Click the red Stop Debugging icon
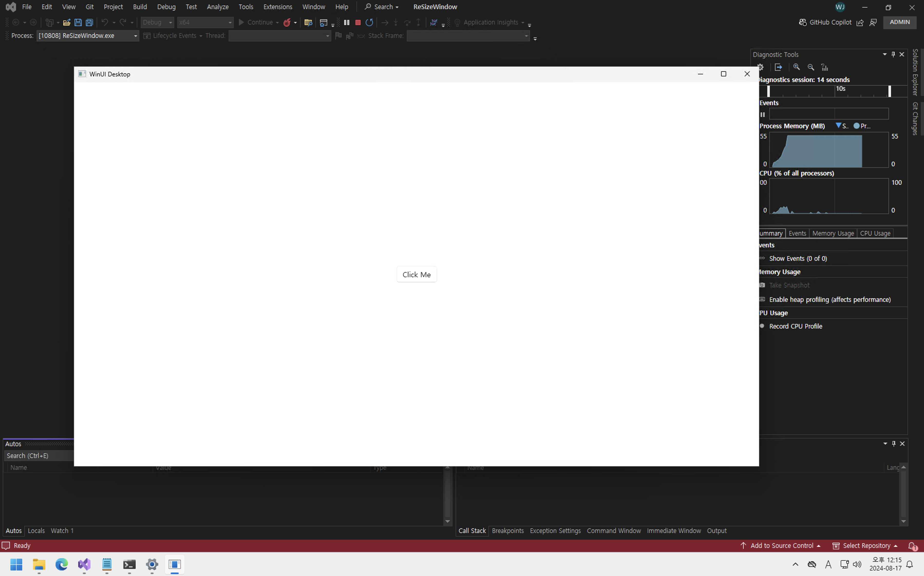924x576 pixels. pos(357,22)
